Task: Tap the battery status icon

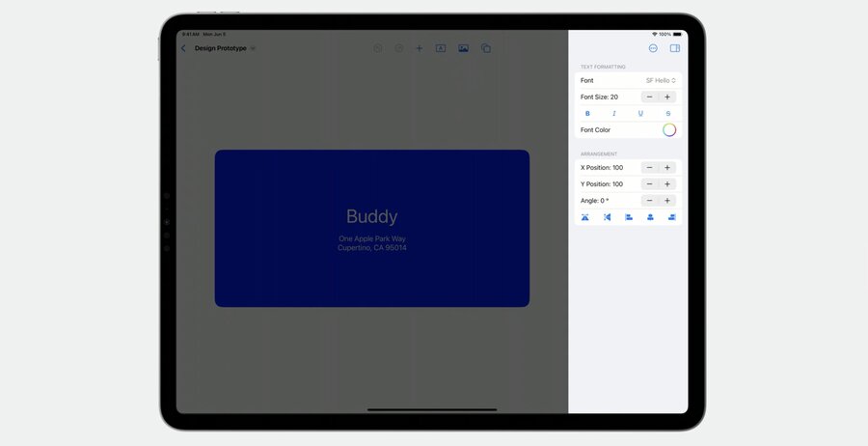Action: (678, 35)
